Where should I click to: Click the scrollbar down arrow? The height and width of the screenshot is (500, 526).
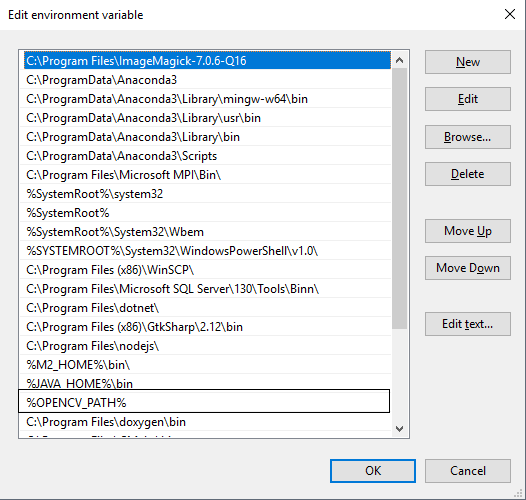click(x=399, y=429)
